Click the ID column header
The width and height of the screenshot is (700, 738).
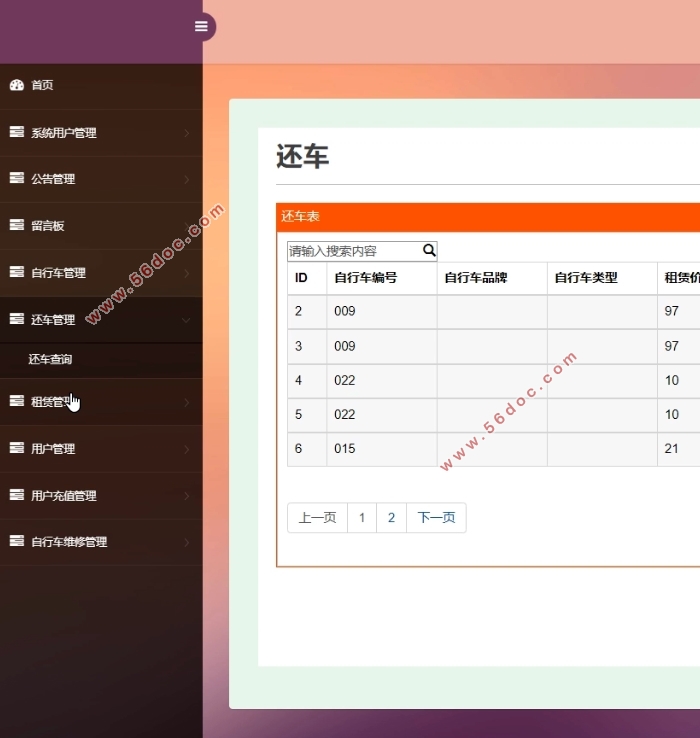301,278
